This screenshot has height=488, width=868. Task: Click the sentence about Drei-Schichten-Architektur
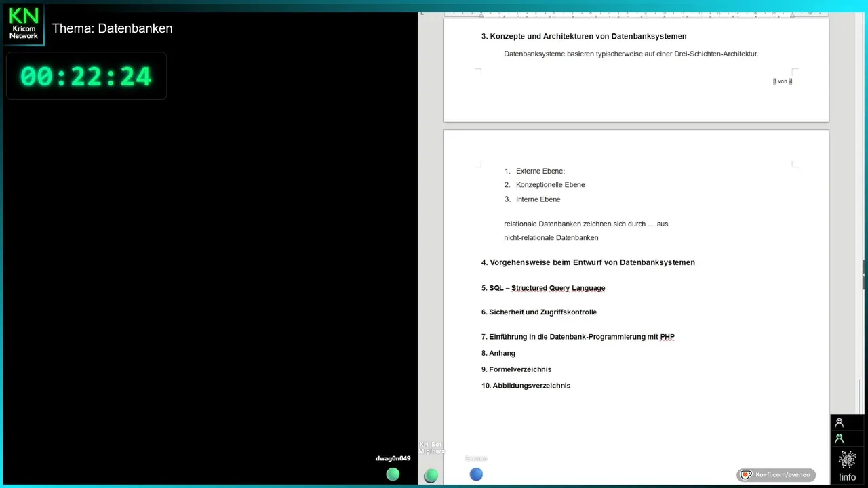tap(631, 54)
